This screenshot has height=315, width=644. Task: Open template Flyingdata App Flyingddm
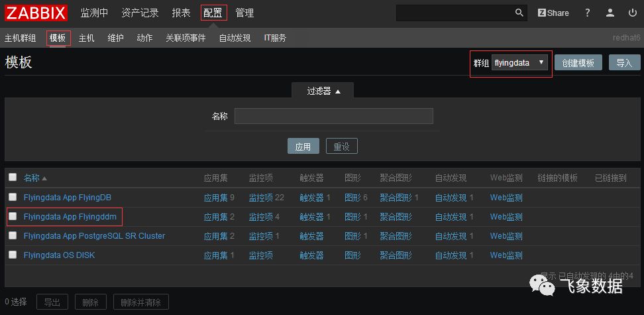point(70,216)
